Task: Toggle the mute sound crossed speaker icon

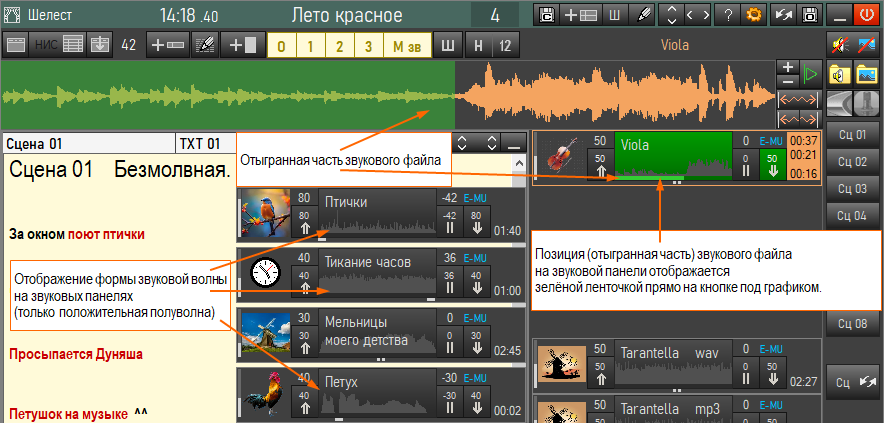Action: (x=841, y=46)
